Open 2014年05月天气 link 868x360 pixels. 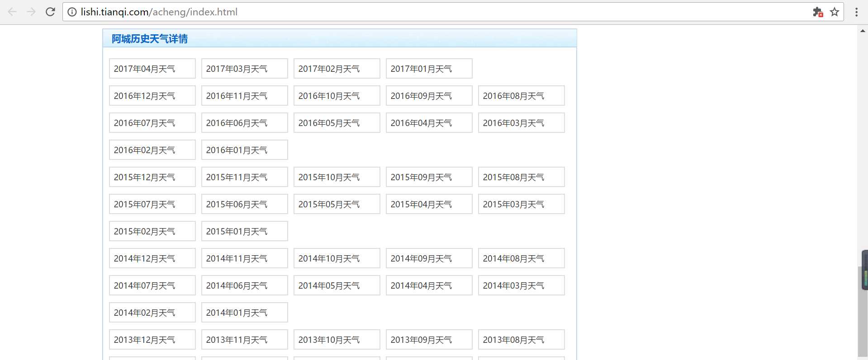337,285
